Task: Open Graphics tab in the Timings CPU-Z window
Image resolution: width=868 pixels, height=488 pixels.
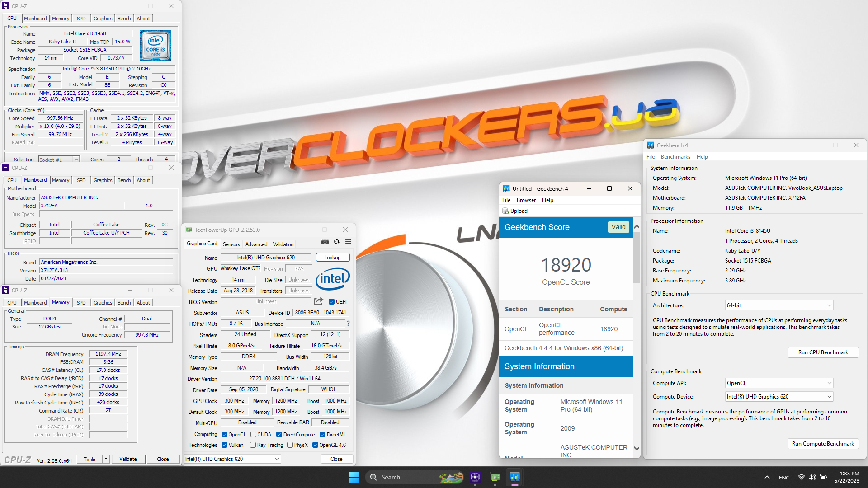Action: tap(103, 303)
